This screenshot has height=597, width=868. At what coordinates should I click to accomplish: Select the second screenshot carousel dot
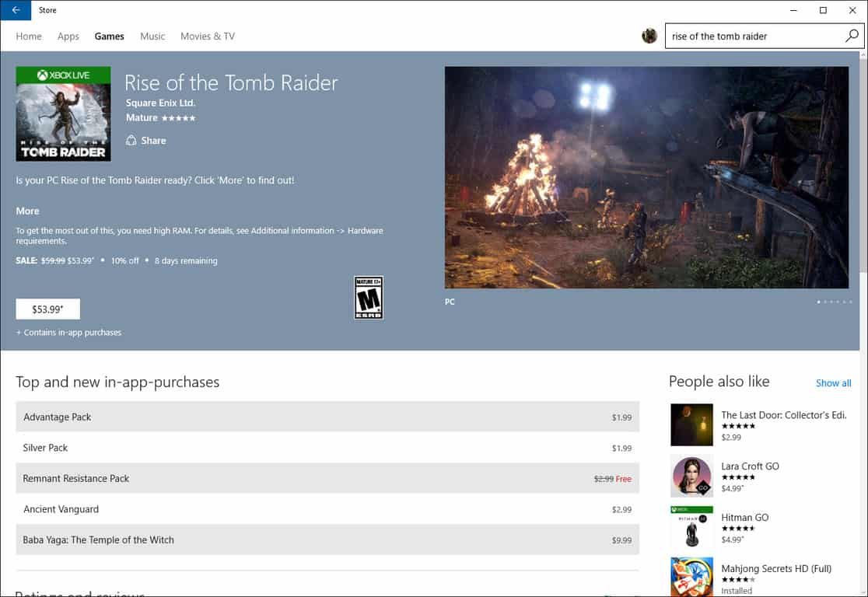tap(824, 302)
